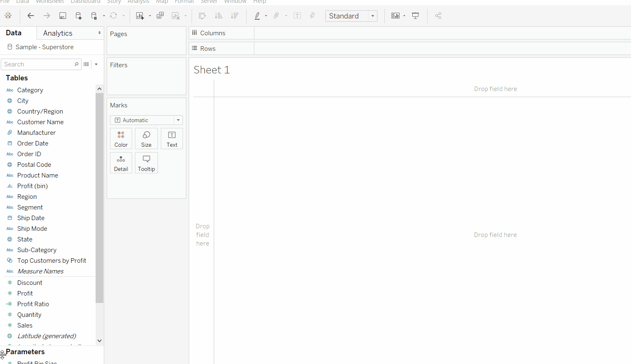
Task: Open the Tableau start page logo icon
Action: 8,16
